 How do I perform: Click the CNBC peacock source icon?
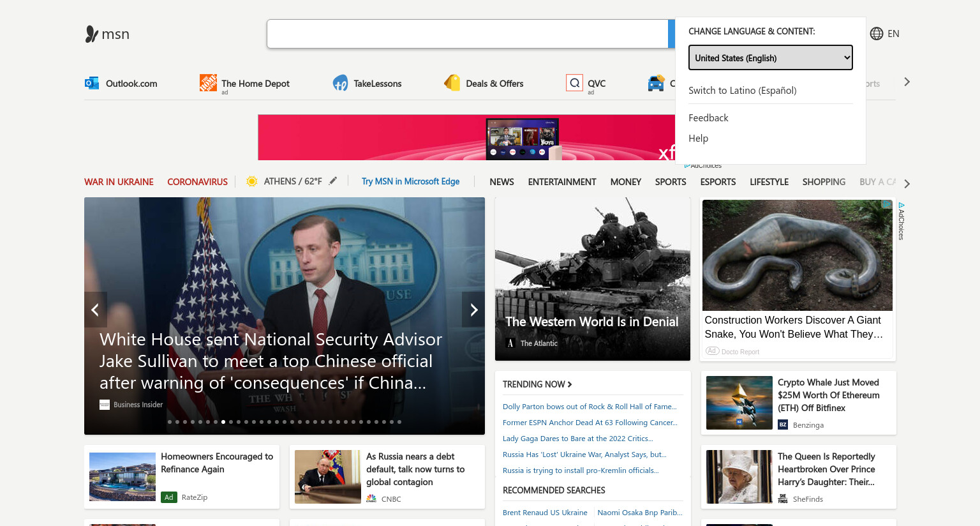click(x=371, y=499)
